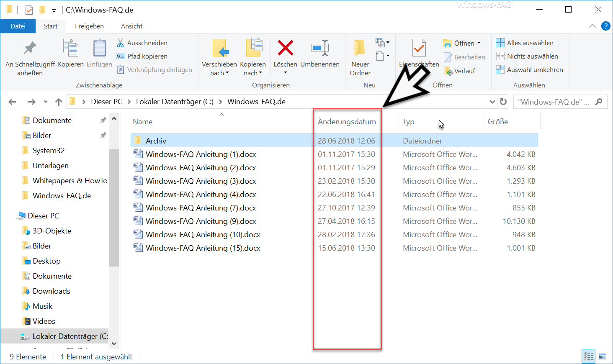Collapse the ribbon with chevron
The image size is (613, 364).
coord(592,26)
